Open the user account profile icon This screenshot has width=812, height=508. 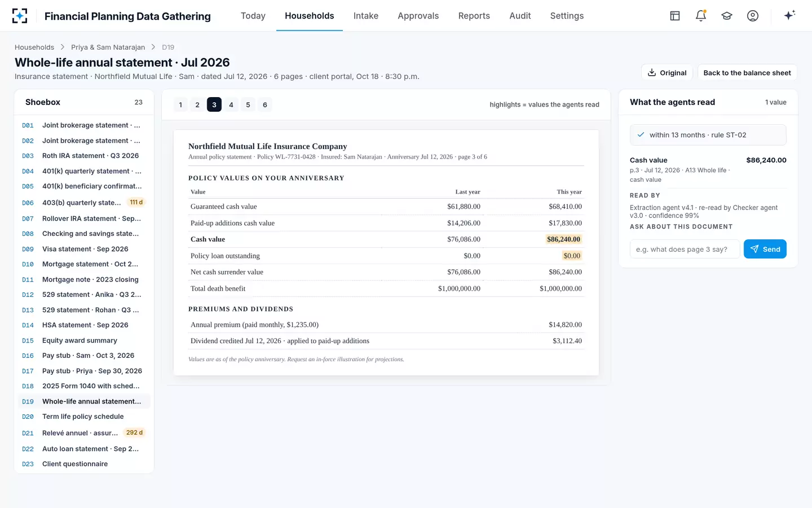753,16
